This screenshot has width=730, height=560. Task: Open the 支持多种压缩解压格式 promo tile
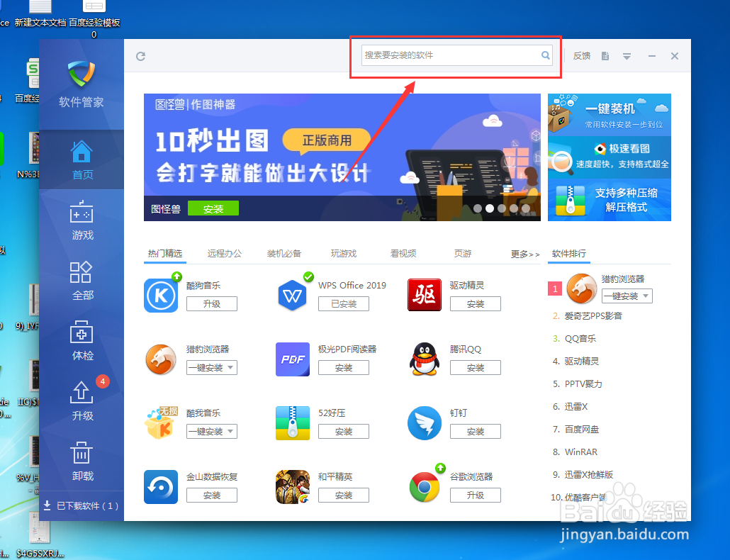point(610,200)
